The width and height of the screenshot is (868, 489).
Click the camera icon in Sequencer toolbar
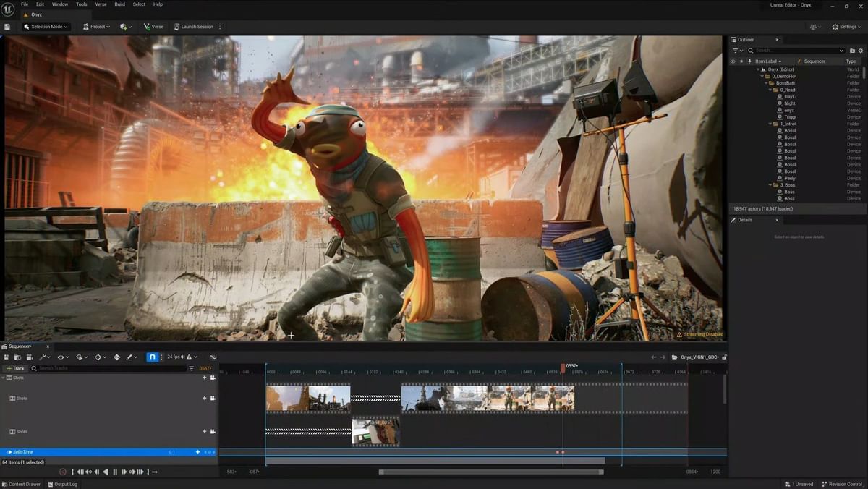(29, 357)
